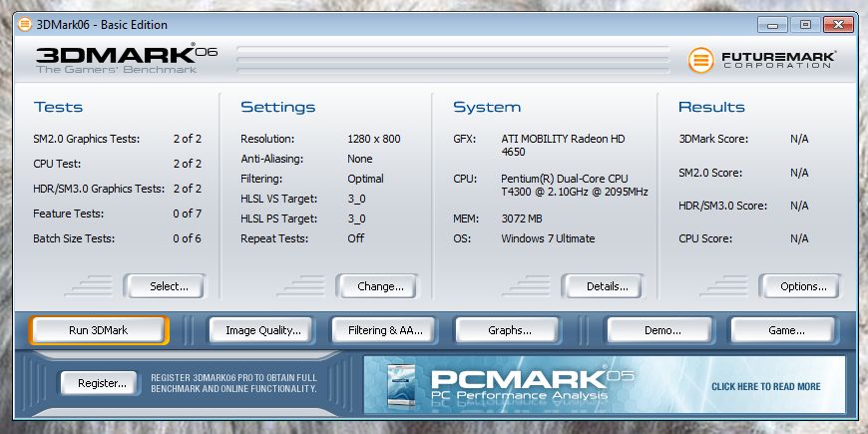The height and width of the screenshot is (434, 868).
Task: Start the benchmark with Run 3DMark
Action: click(99, 330)
